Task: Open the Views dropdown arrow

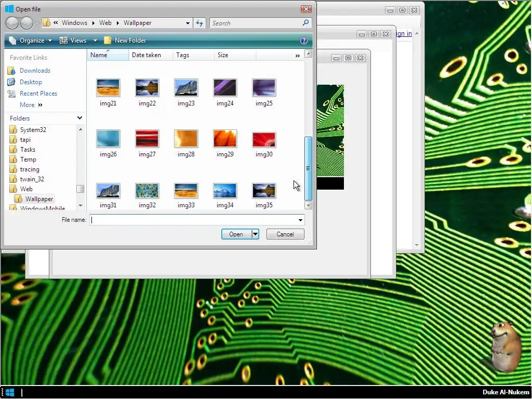Action: point(95,41)
